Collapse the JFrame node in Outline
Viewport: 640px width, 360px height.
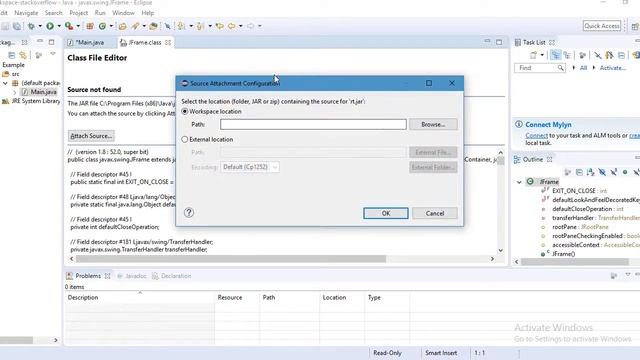point(519,182)
